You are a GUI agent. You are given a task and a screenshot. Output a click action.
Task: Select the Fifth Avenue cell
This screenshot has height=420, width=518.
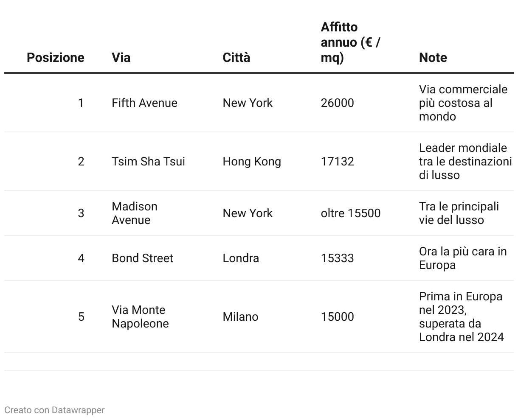point(144,103)
